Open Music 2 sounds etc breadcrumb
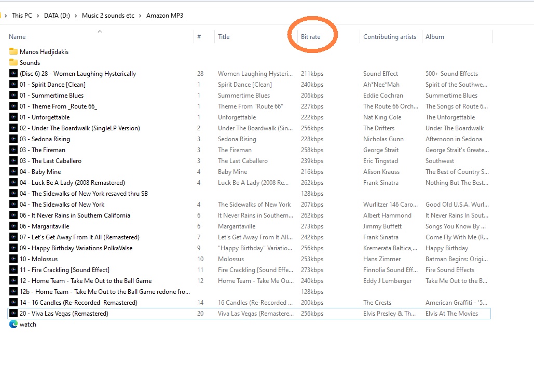This screenshot has width=534, height=392. pyautogui.click(x=108, y=16)
